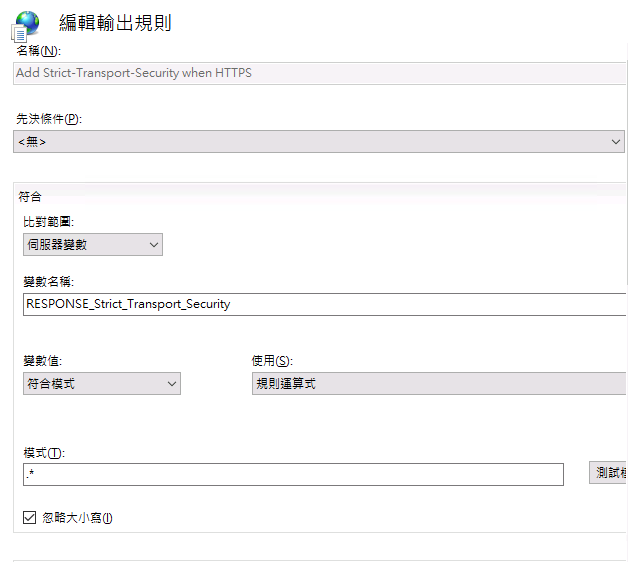Open the 先決條件 precondition dropdown
628x562 pixels.
319,141
